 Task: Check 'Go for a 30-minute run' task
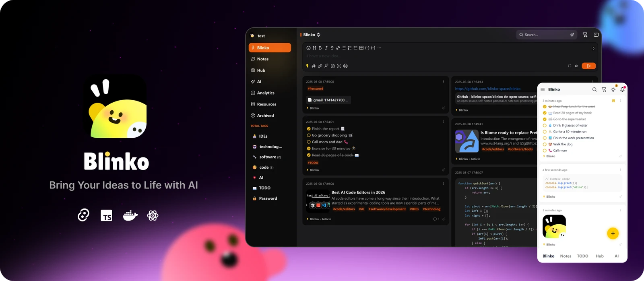[x=545, y=132]
